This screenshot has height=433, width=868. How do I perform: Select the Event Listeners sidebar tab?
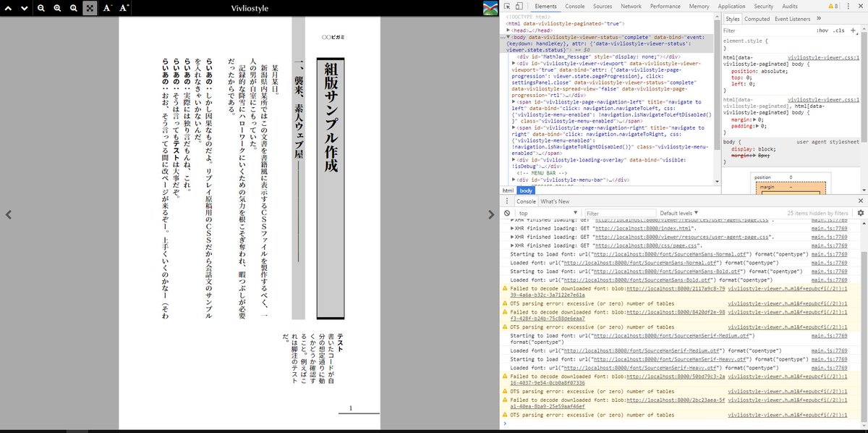coord(792,19)
